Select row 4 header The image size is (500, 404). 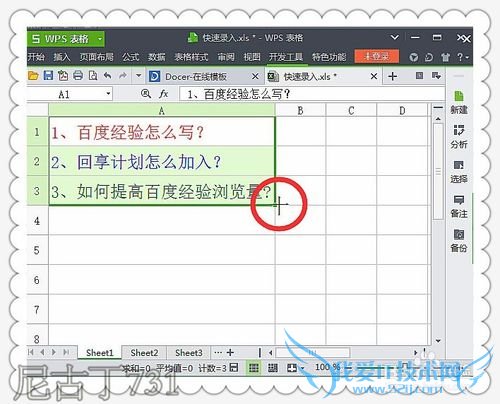pyautogui.click(x=37, y=221)
